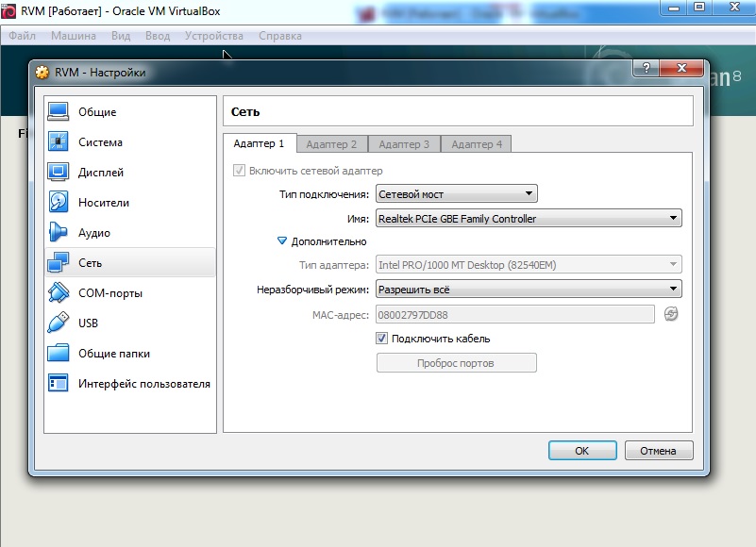Switch to the Адаптер 2 tab

(x=331, y=144)
